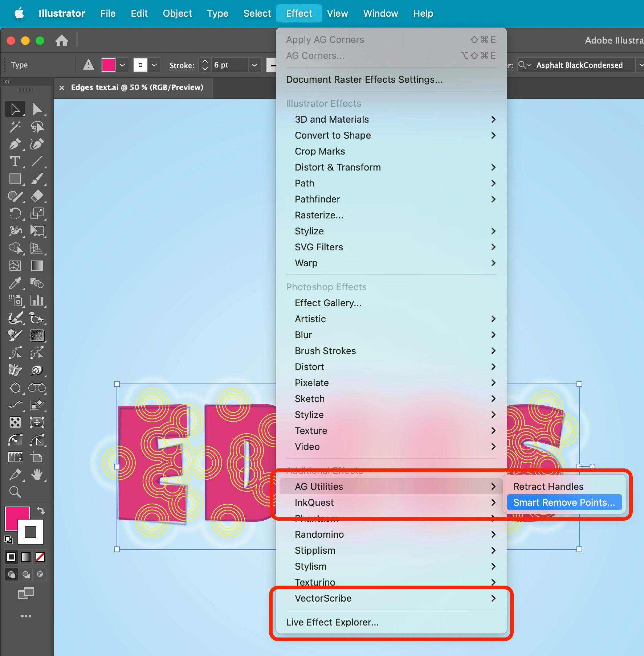This screenshot has width=644, height=656.
Task: Select the Rotate tool
Action: coord(15,213)
